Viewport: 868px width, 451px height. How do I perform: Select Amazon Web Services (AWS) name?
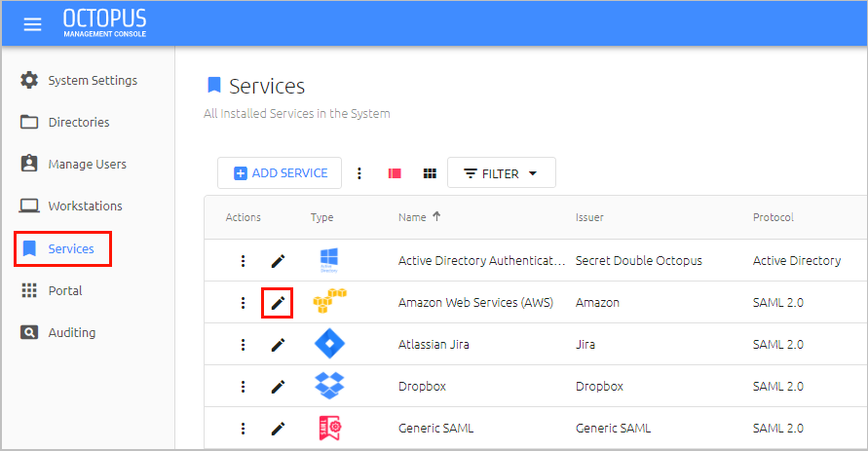[x=475, y=303]
